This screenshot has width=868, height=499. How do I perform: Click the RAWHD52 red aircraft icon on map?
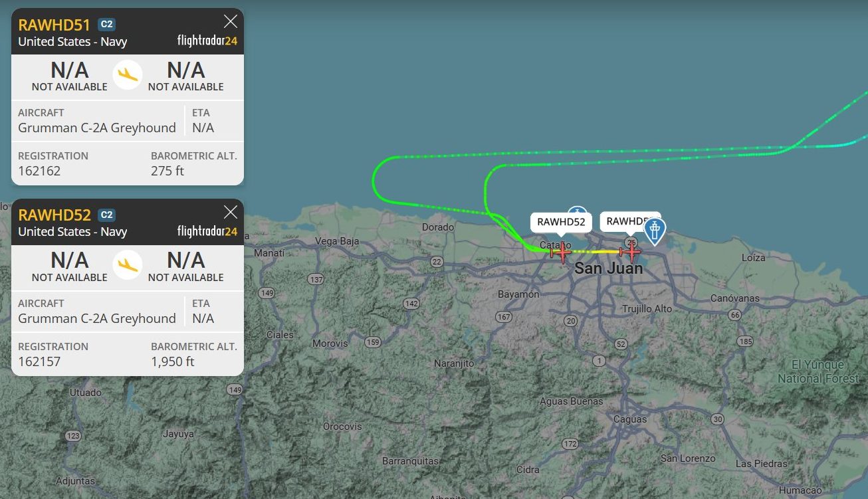click(561, 252)
